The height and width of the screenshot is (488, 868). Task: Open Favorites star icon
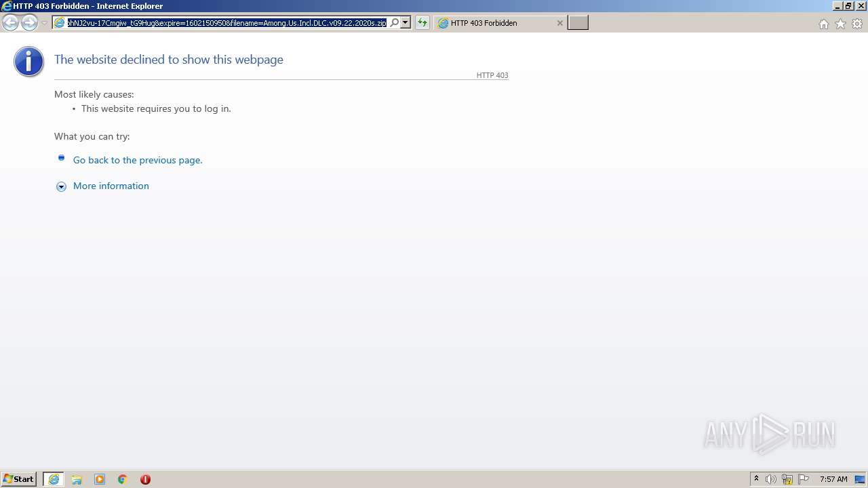coord(840,24)
